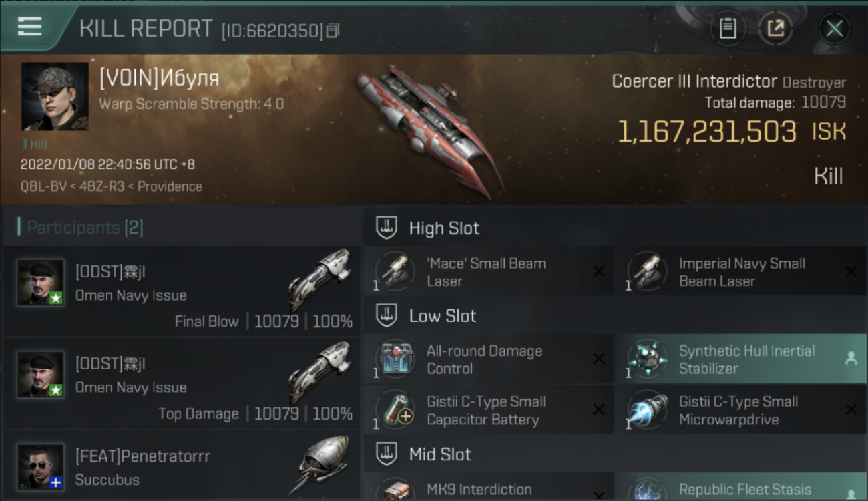Open the Final Blow Omen Navy Issue entry
The width and height of the screenshot is (868, 501).
pos(182,291)
